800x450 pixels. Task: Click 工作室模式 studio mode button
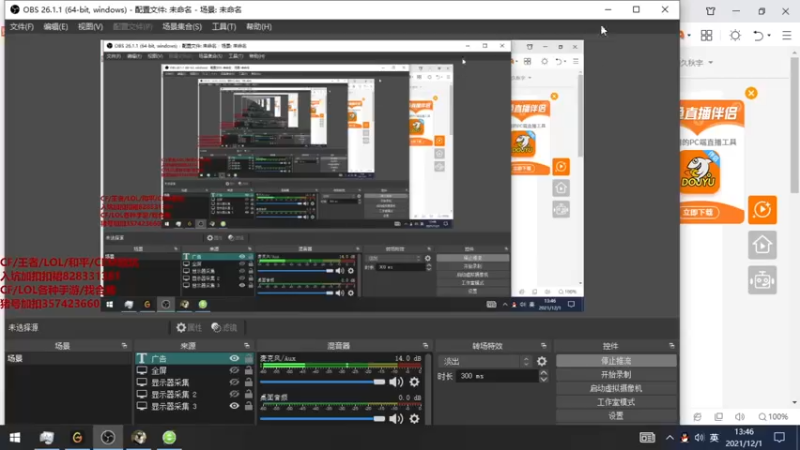pyautogui.click(x=616, y=402)
